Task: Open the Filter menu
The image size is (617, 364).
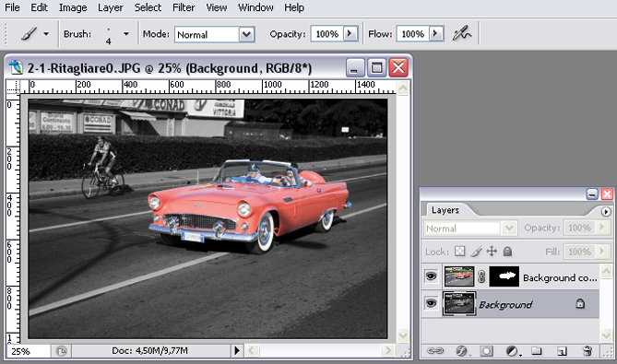Action: (184, 7)
